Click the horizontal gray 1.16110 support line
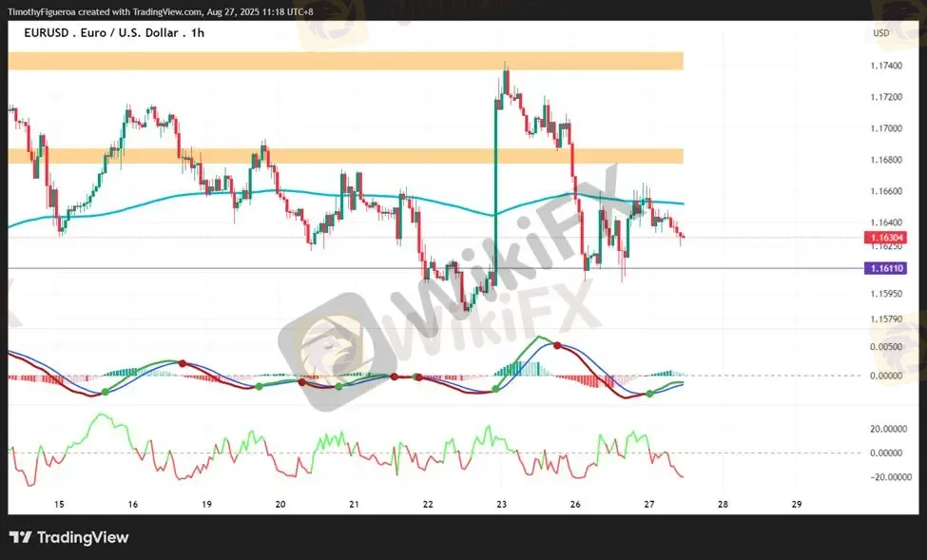 coord(435,268)
